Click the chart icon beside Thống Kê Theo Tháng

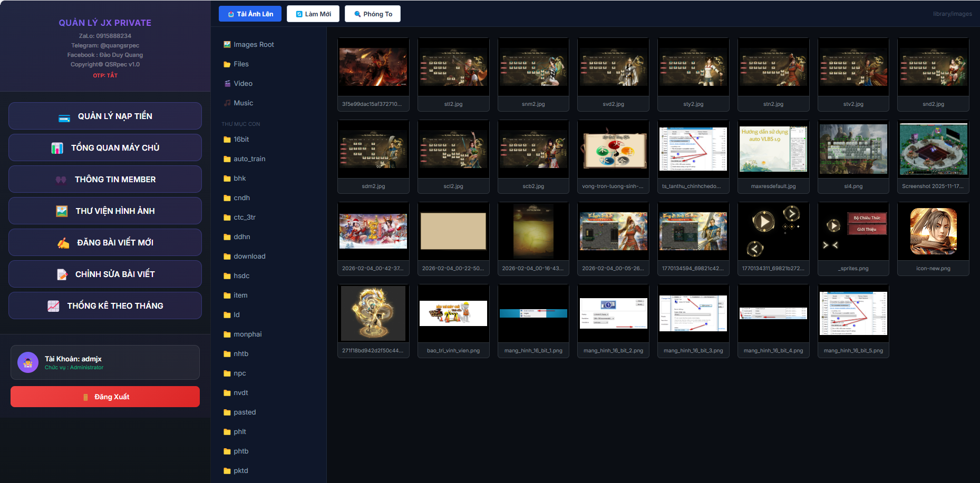coord(53,306)
